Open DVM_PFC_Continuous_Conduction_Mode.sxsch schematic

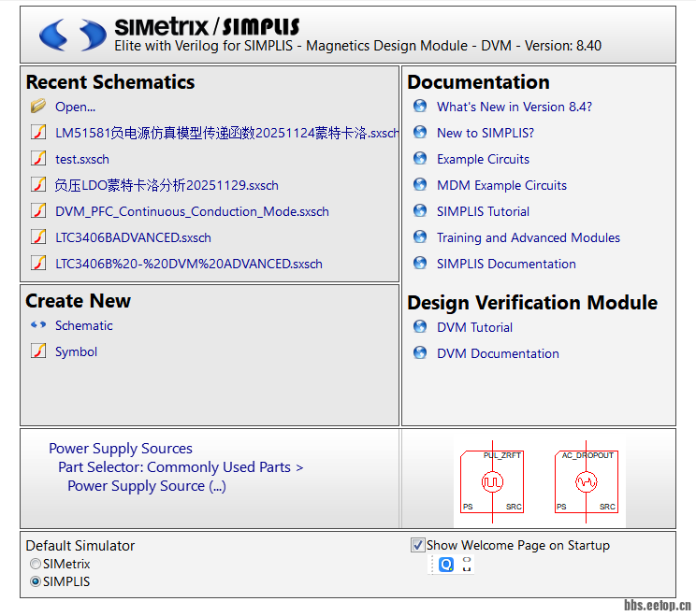point(192,211)
